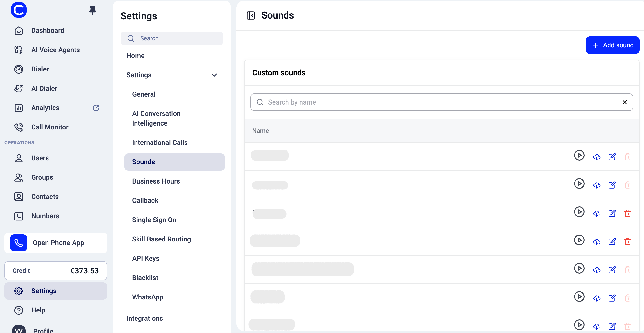This screenshot has height=333, width=644.
Task: Download the sixth custom sound
Action: pos(596,298)
